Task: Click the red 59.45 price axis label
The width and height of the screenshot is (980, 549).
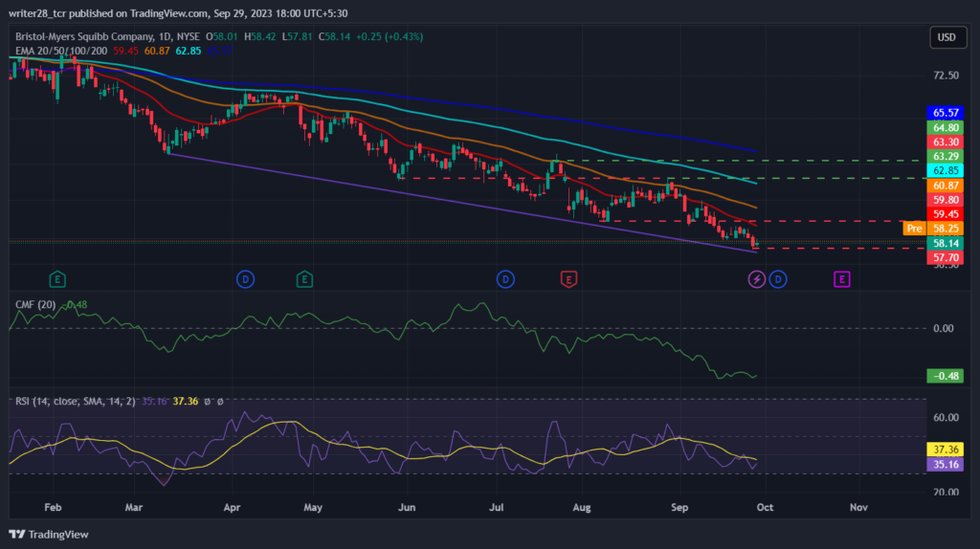Action: [x=945, y=214]
